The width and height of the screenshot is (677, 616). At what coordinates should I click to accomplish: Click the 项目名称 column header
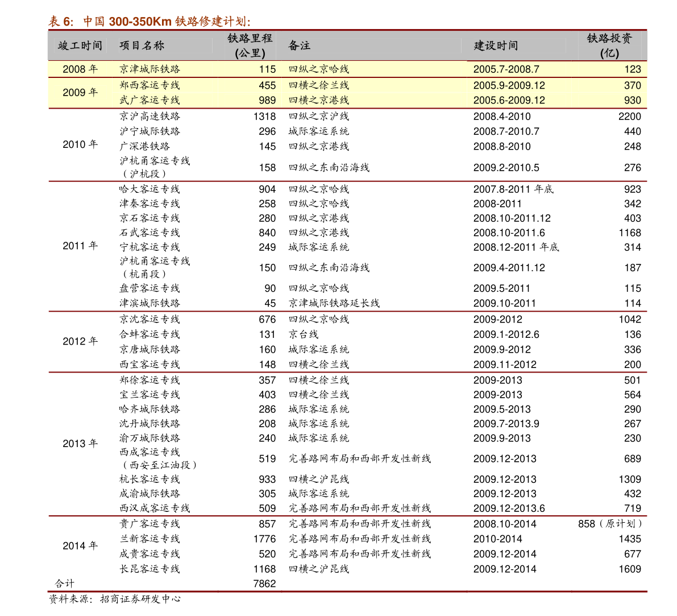(142, 46)
